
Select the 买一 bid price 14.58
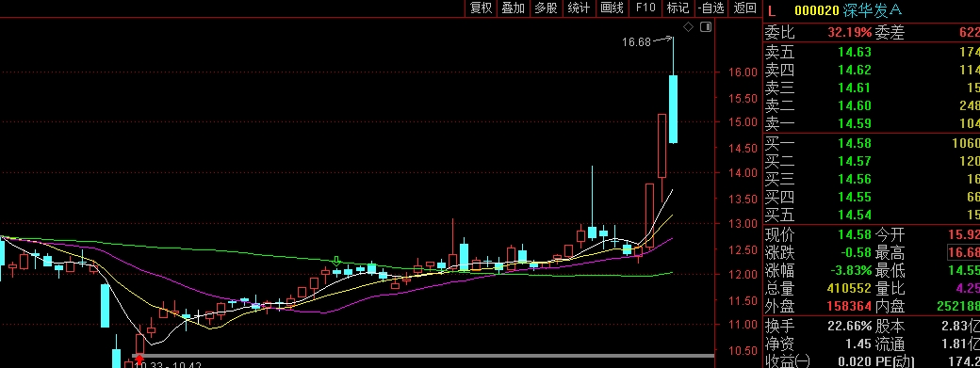(855, 144)
